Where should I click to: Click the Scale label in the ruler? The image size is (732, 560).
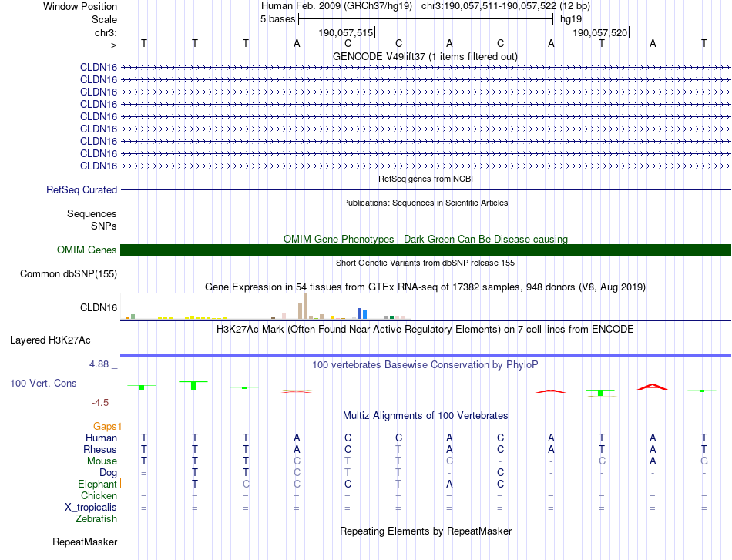[104, 19]
